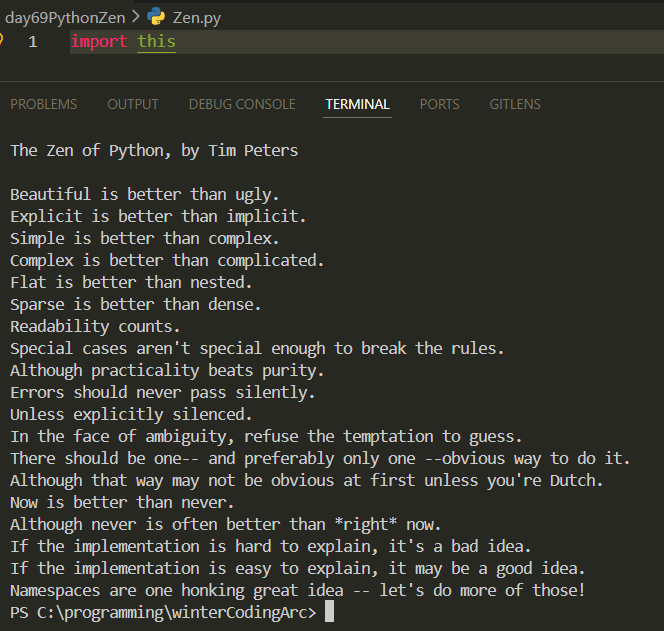The image size is (664, 631).
Task: Click 'There should be one--' line
Action: [x=320, y=459]
